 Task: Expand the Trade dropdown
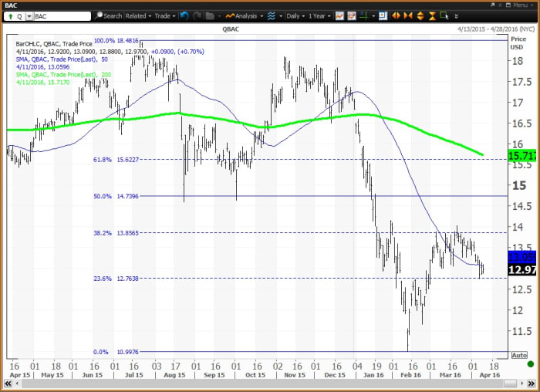165,15
